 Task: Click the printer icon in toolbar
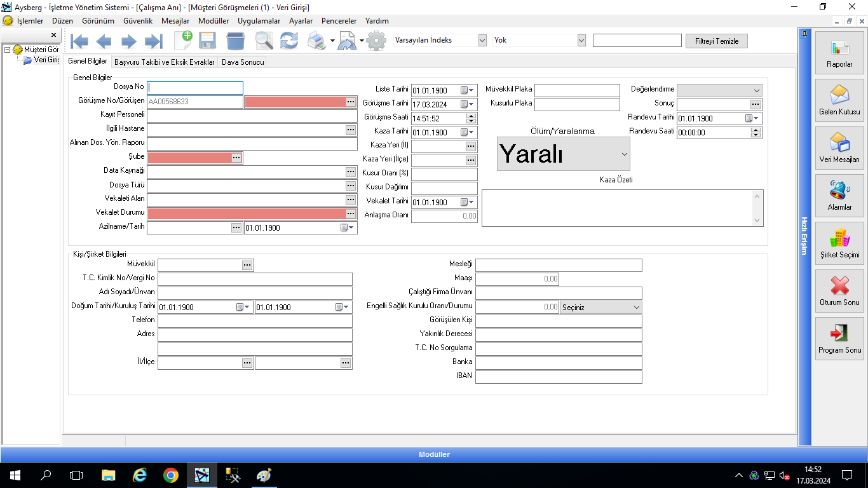[316, 41]
